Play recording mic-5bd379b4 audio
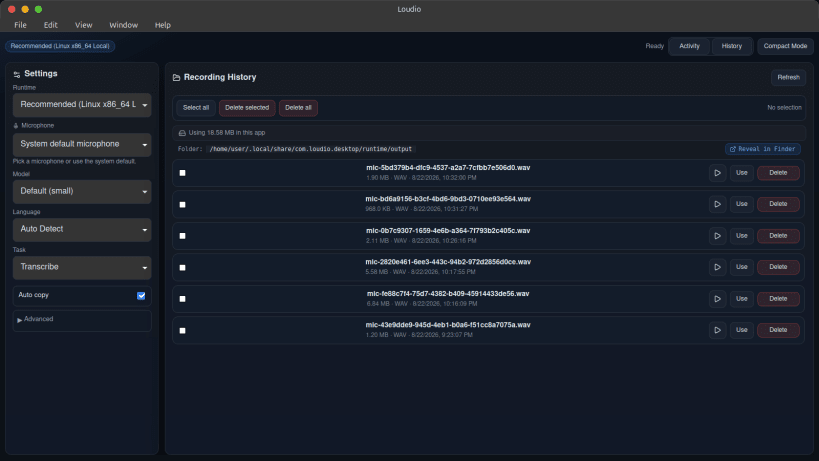 click(717, 173)
